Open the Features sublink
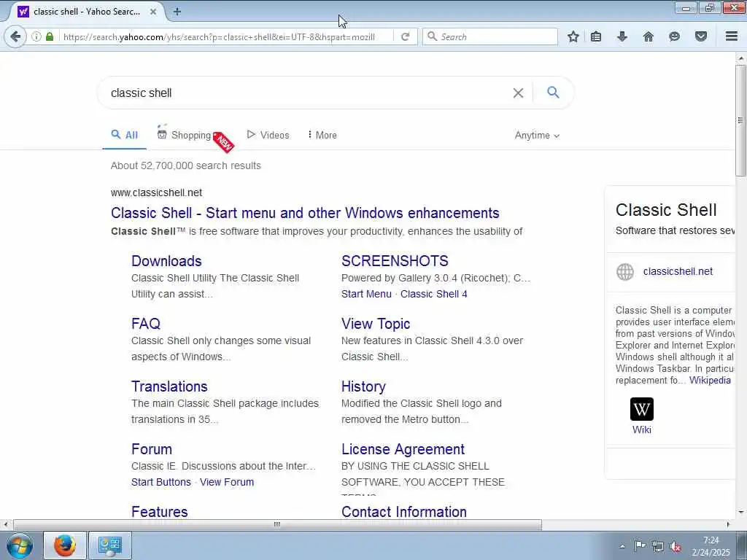The image size is (747, 560). (x=159, y=512)
